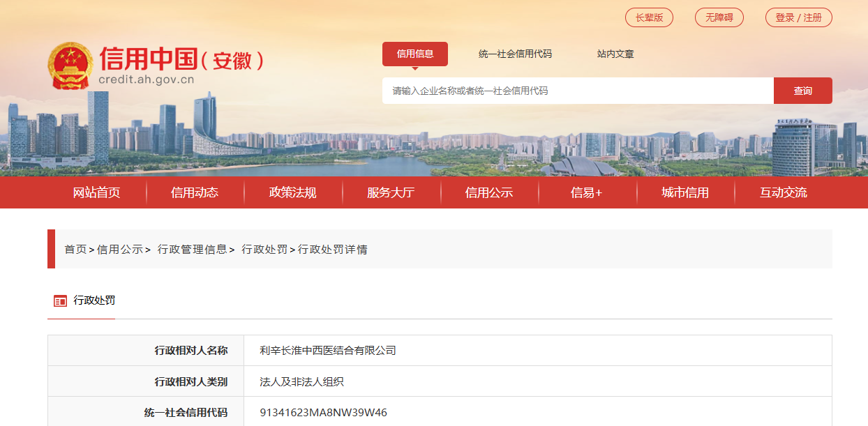Open 信用动态 navigation item
The height and width of the screenshot is (426, 868).
[x=195, y=192]
